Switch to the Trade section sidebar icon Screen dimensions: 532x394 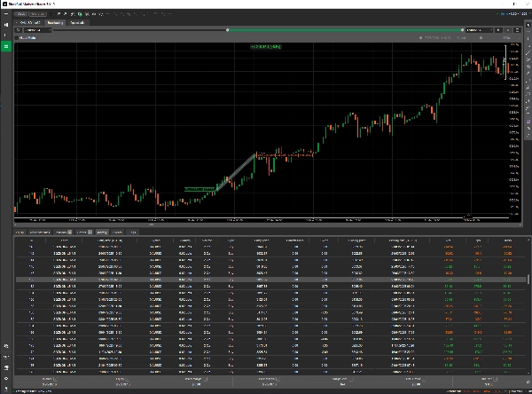click(6, 25)
